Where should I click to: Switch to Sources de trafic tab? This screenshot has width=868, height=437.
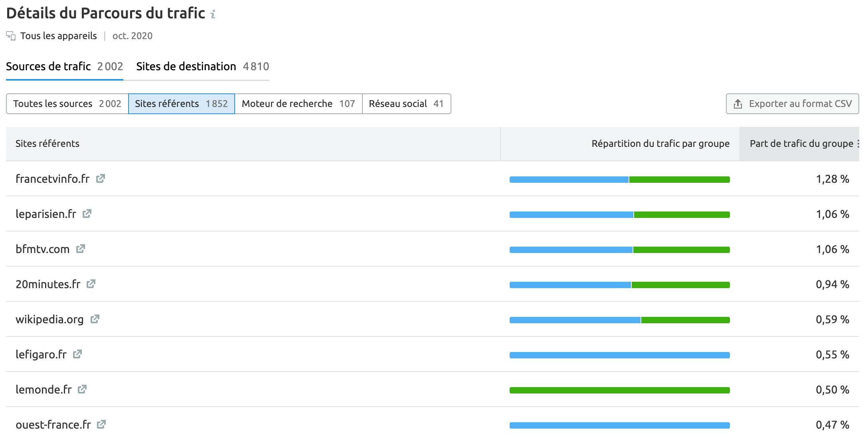pyautogui.click(x=64, y=67)
